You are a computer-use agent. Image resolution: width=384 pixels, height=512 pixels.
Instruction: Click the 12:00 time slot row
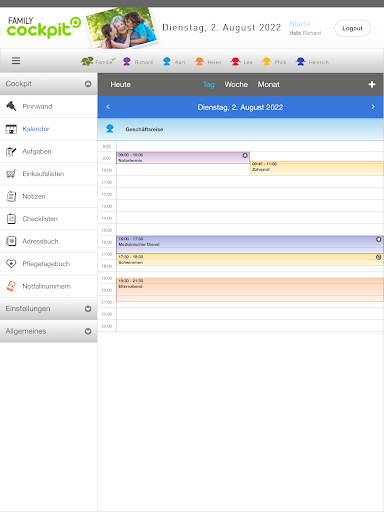pyautogui.click(x=250, y=194)
